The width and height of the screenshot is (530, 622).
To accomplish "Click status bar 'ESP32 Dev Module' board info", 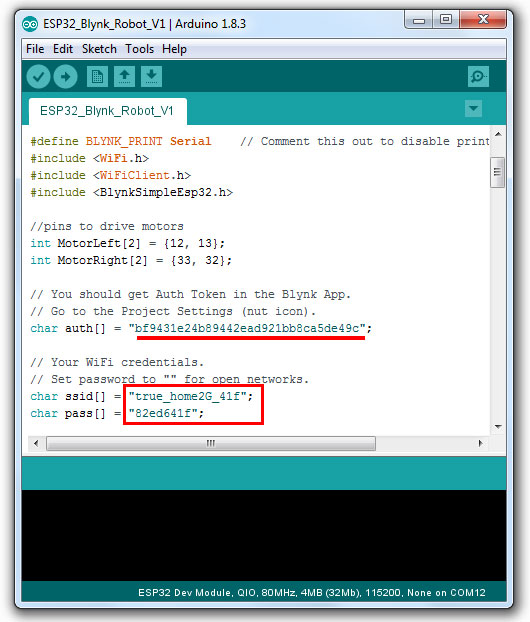I will [311, 593].
